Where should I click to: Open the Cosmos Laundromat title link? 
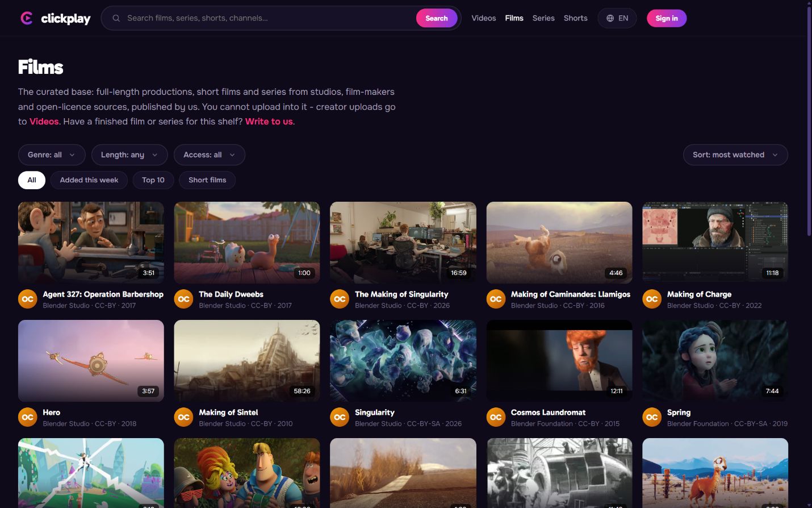tap(549, 413)
